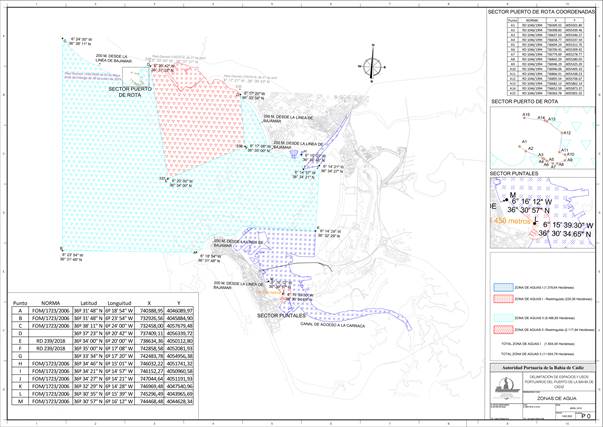Click point 'A11' in the Rota inset map
This screenshot has height=427, width=603.
coord(564,150)
